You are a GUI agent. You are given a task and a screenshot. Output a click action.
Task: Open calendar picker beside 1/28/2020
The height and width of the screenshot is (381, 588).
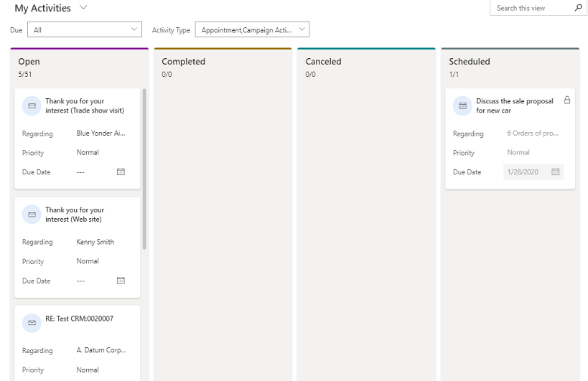tap(556, 171)
